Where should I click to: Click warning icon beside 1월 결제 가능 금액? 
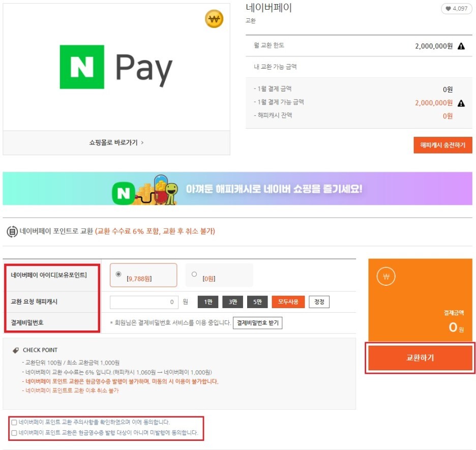(x=461, y=103)
